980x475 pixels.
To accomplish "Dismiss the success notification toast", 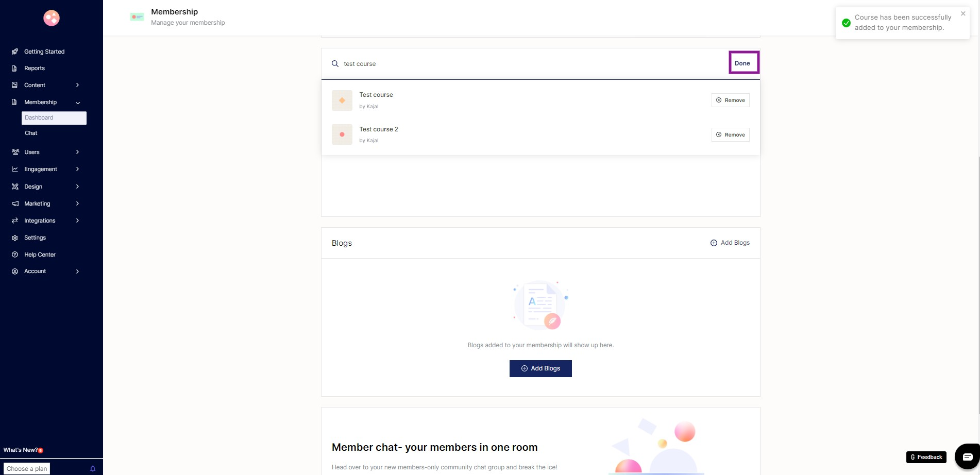I will [x=962, y=14].
